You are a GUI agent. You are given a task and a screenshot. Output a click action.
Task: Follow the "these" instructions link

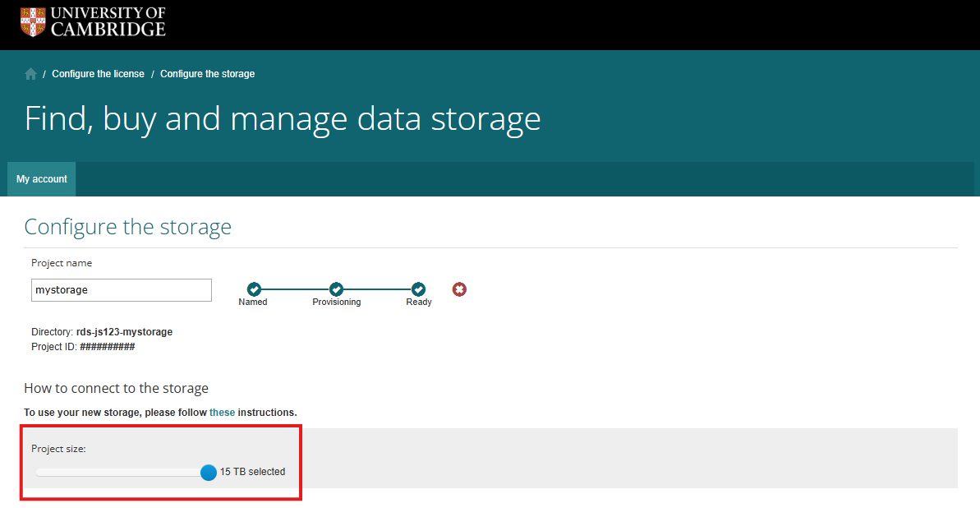click(222, 413)
